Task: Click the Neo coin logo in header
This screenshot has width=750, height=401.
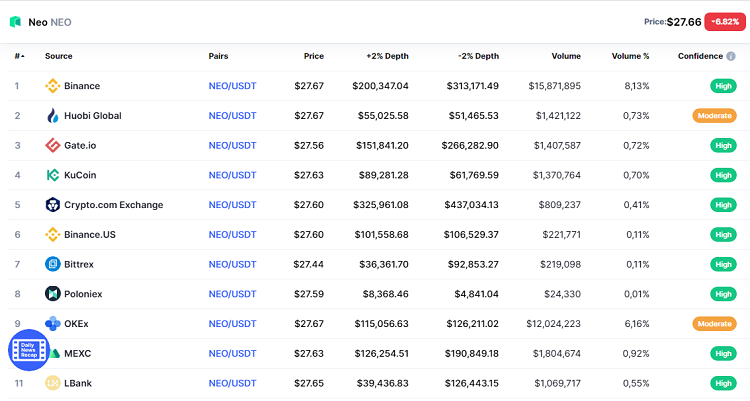Action: tap(16, 21)
